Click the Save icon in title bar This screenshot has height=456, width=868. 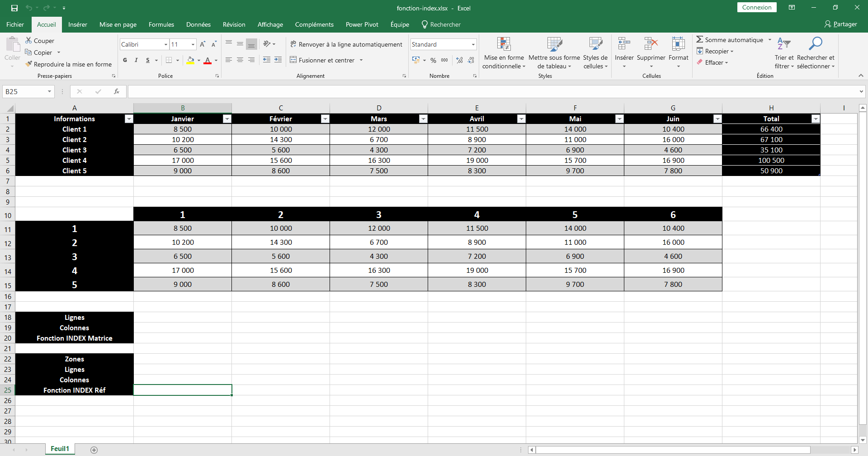click(14, 8)
